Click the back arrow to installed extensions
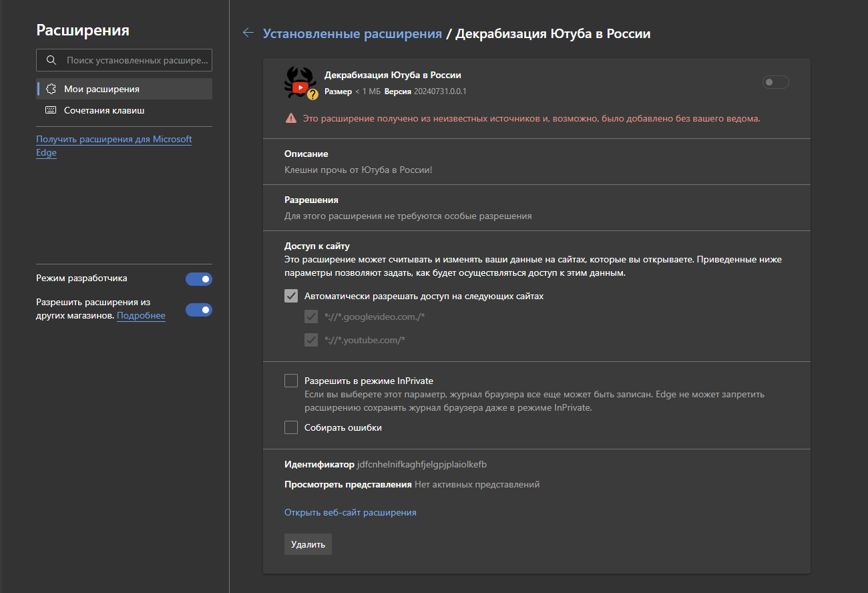The height and width of the screenshot is (593, 868). pos(248,33)
